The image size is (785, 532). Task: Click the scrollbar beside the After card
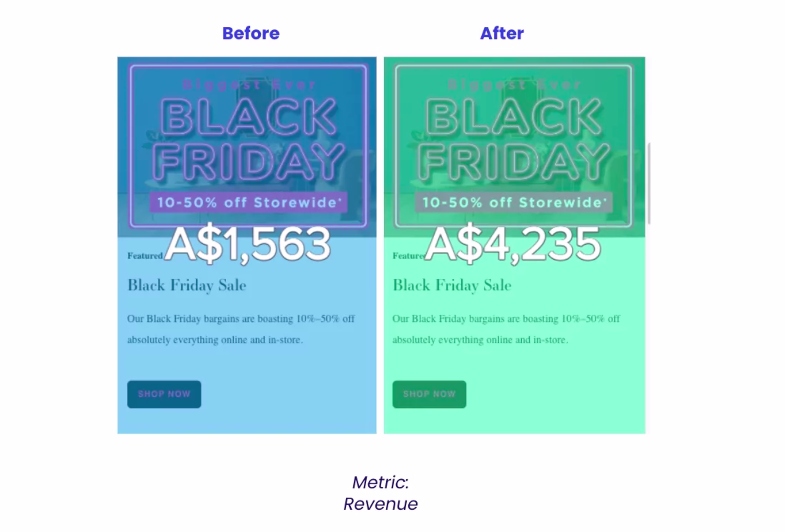649,183
